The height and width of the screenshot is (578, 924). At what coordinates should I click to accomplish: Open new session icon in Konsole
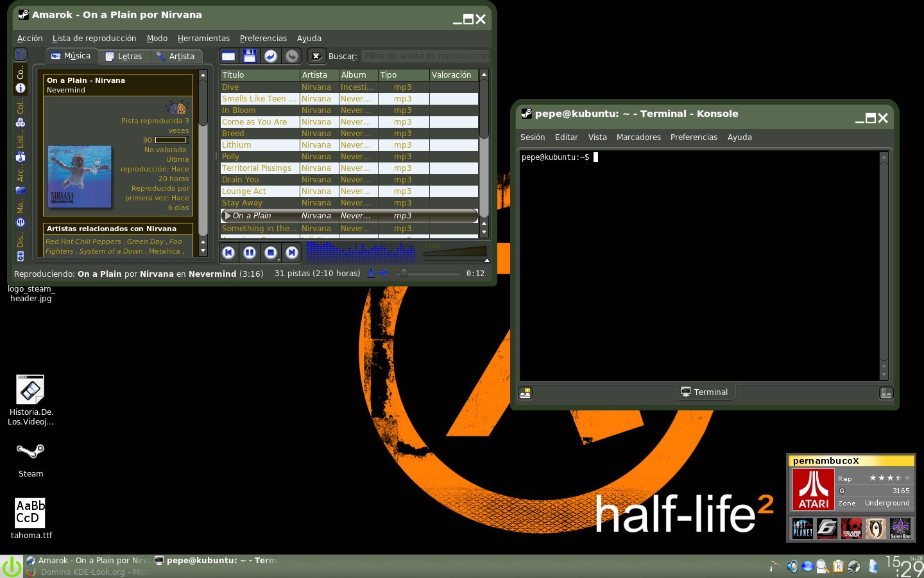click(526, 393)
